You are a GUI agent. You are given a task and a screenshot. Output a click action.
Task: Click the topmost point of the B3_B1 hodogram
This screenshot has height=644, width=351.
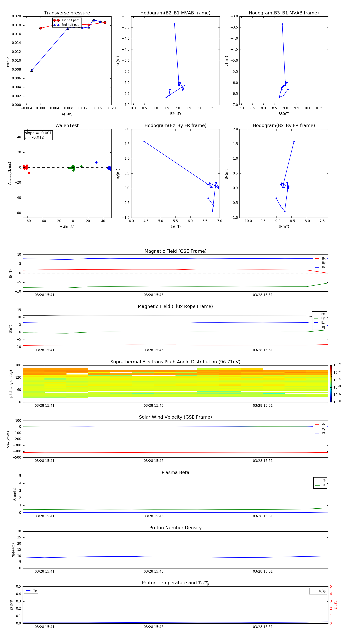pos(282,24)
